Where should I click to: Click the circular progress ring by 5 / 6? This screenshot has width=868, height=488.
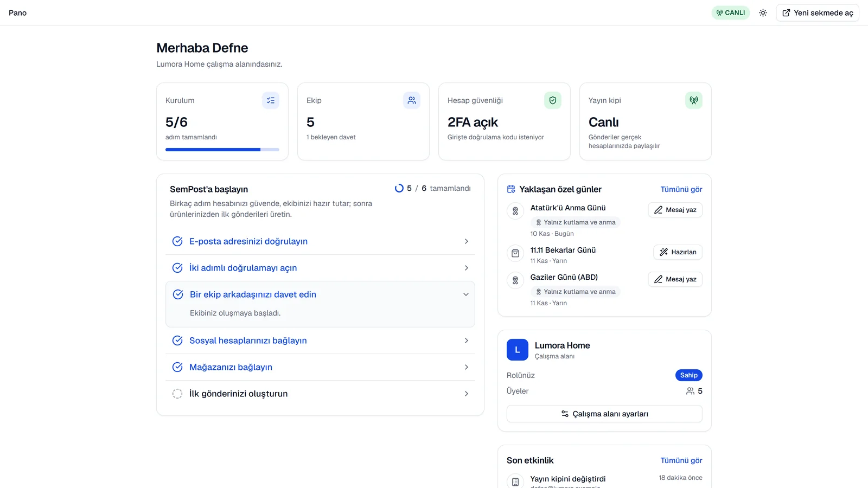[x=399, y=188]
